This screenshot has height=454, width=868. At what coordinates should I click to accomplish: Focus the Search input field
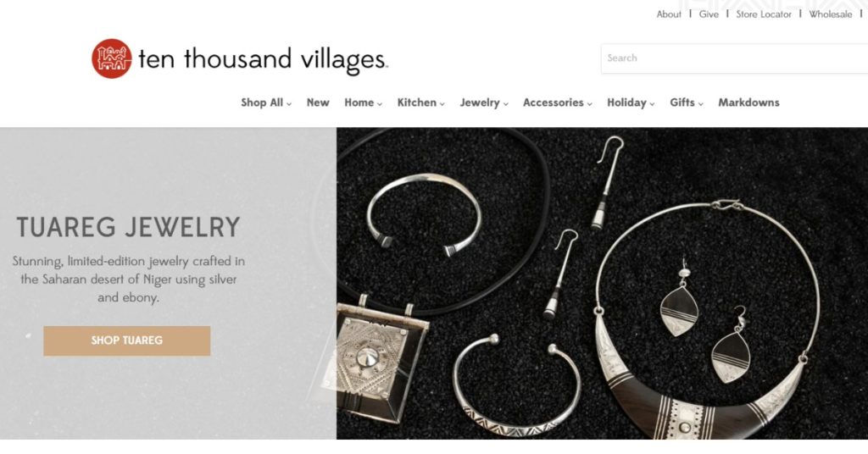pos(735,58)
